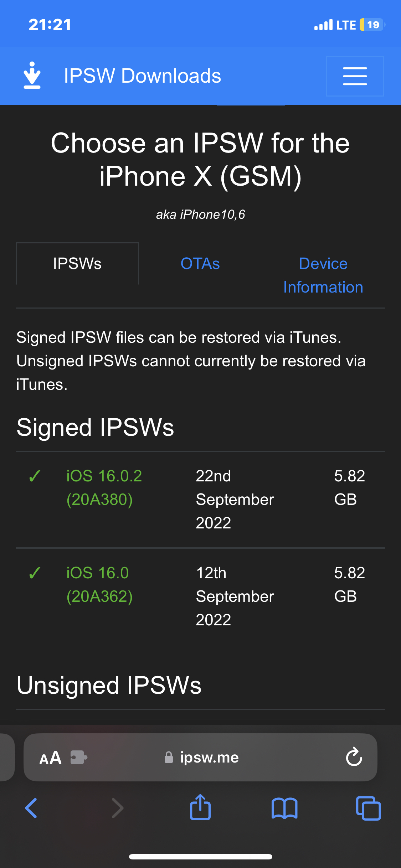The image size is (401, 868).
Task: Tap the IPSW Downloads site title
Action: 143,76
